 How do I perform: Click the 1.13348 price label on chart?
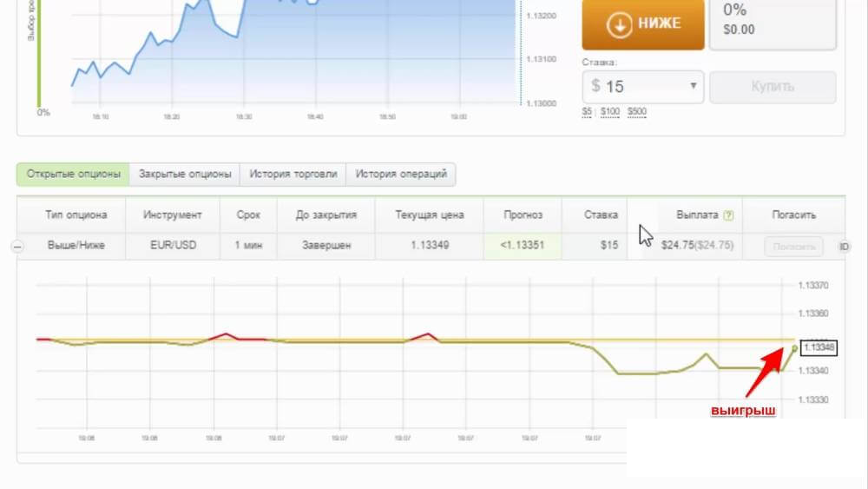[x=819, y=347]
